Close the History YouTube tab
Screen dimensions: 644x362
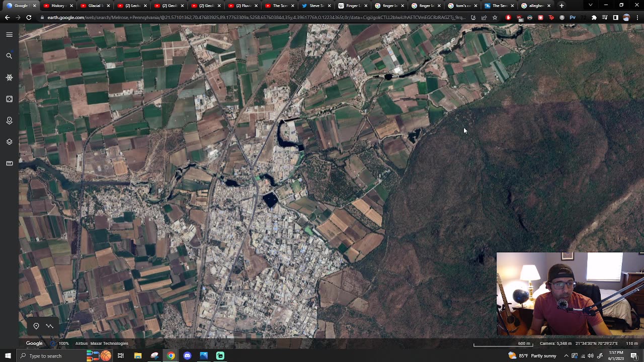[x=71, y=6]
